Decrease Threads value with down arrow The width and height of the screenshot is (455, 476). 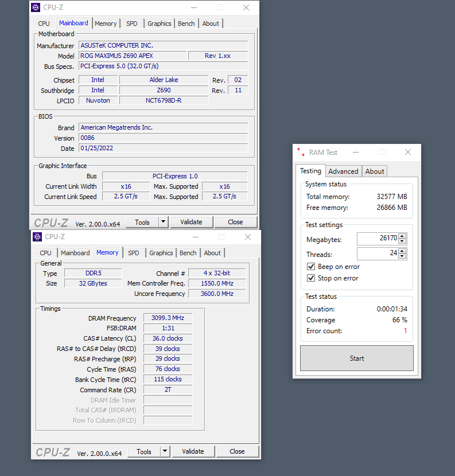click(x=402, y=256)
